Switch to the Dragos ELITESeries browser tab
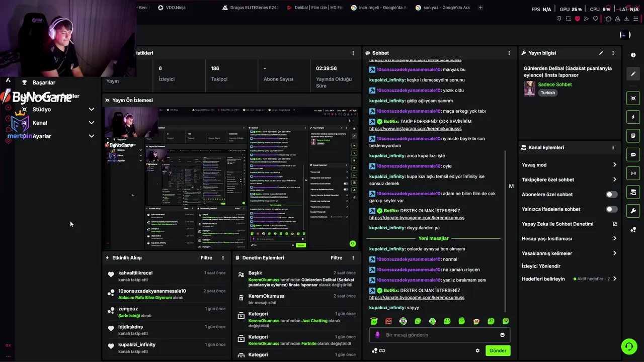This screenshot has height=362, width=644. (250, 8)
